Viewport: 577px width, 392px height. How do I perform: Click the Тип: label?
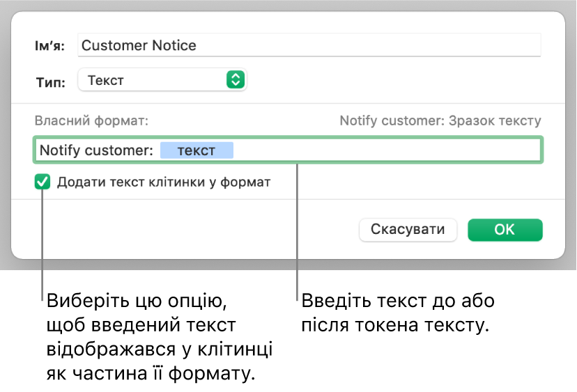click(50, 81)
